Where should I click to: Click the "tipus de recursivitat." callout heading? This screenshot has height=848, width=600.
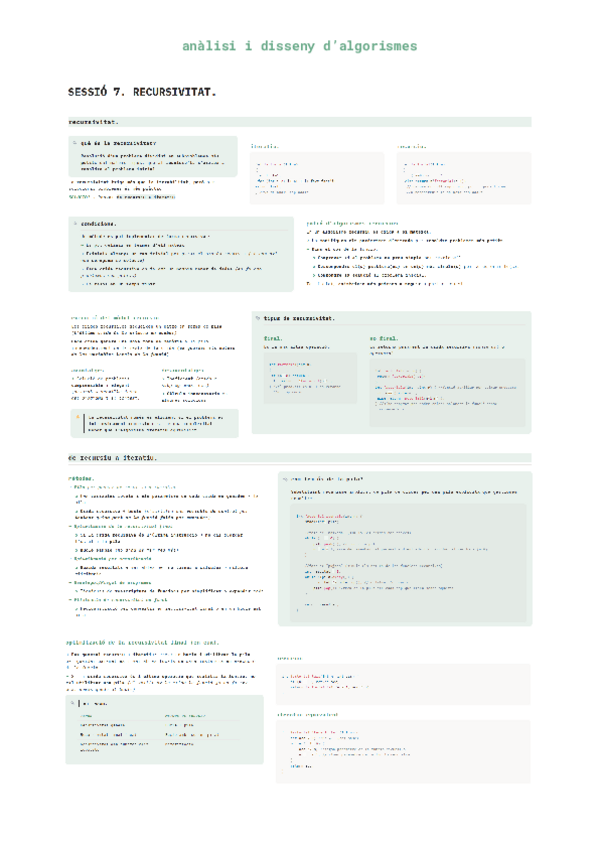coord(299,319)
